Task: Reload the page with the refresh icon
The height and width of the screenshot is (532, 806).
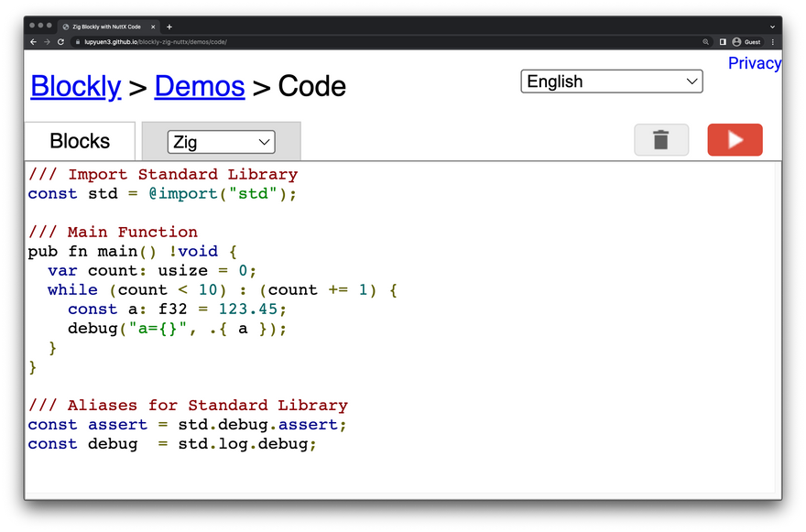Action: [x=60, y=42]
